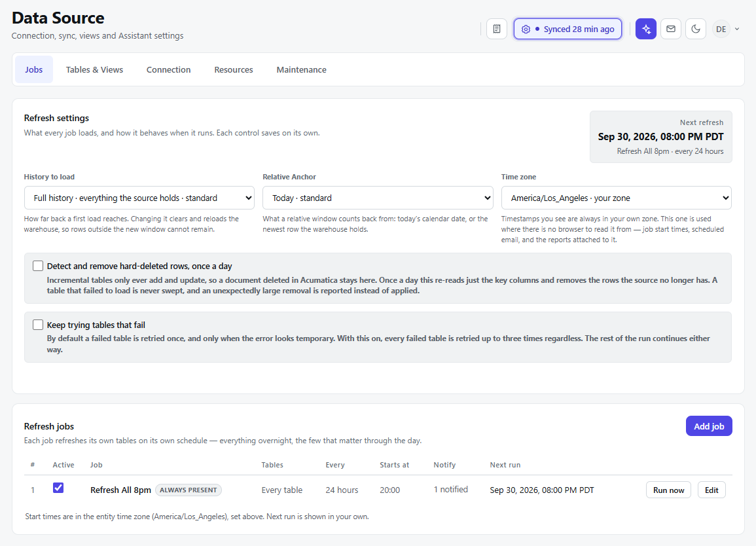
Task: Open the document log icon in header
Action: (497, 29)
